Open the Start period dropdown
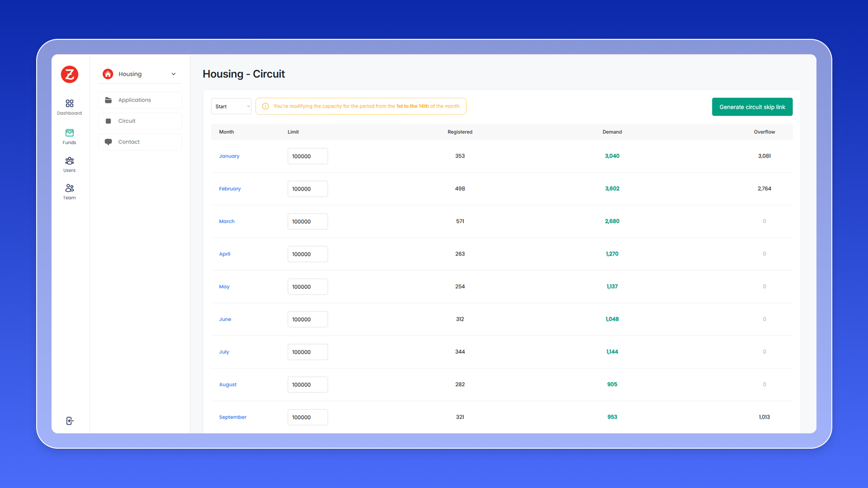868x488 pixels. 231,107
